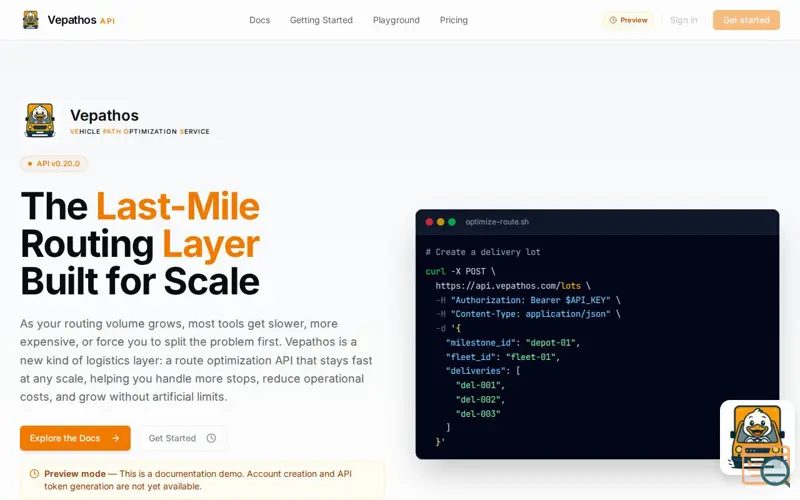The image size is (800, 500).
Task: Click the Vepathos API brand text in the navbar
Action: (x=81, y=20)
